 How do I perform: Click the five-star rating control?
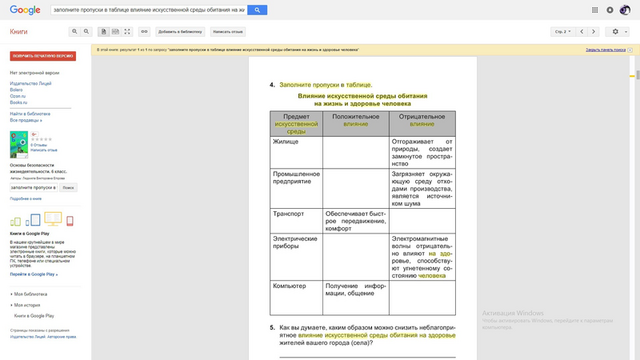41,140
